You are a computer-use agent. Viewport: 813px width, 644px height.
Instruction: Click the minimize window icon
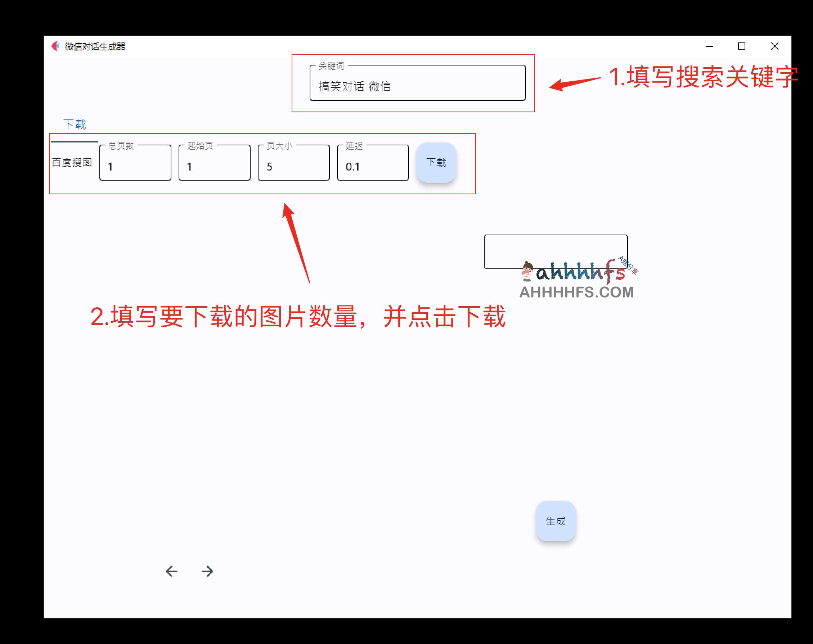click(709, 46)
